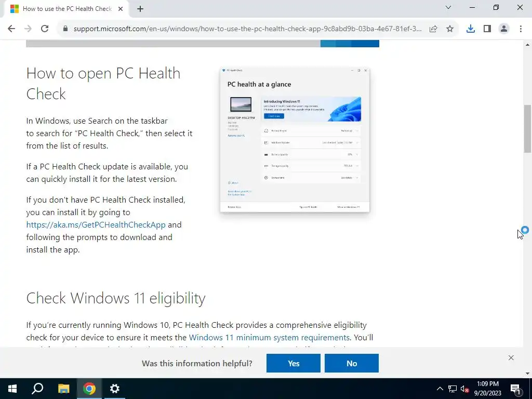Screen dimensions: 532x399
Task: Click the How to open PC Health Check heading
Action: (103, 84)
